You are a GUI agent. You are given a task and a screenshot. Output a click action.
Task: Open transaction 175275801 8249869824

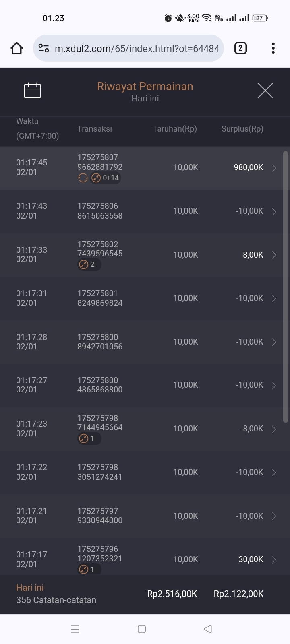100,298
